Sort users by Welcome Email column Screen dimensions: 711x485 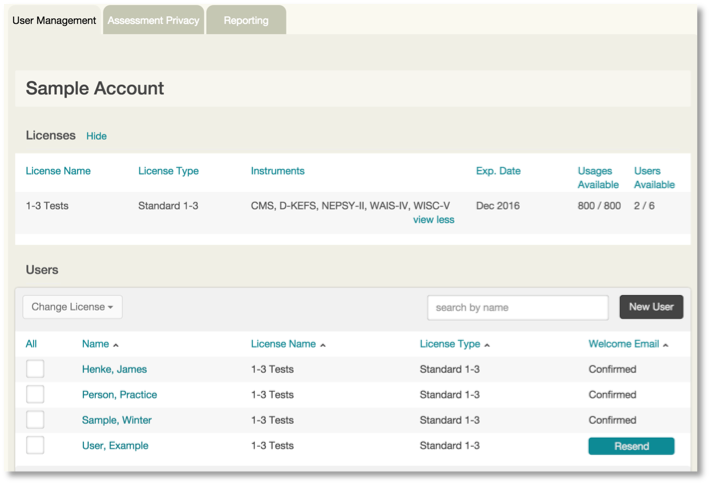623,344
